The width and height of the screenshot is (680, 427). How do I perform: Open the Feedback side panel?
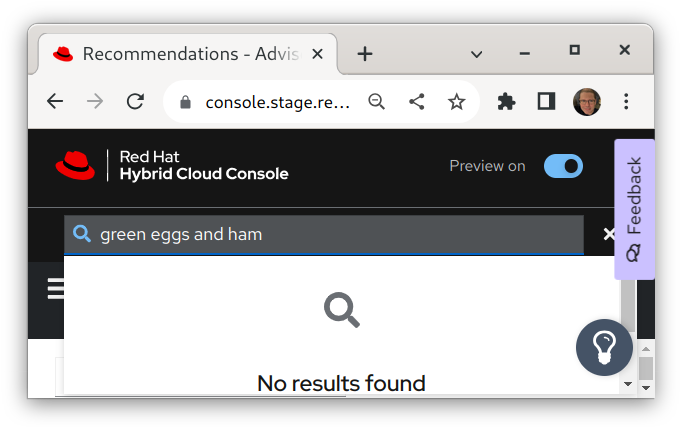pos(634,210)
